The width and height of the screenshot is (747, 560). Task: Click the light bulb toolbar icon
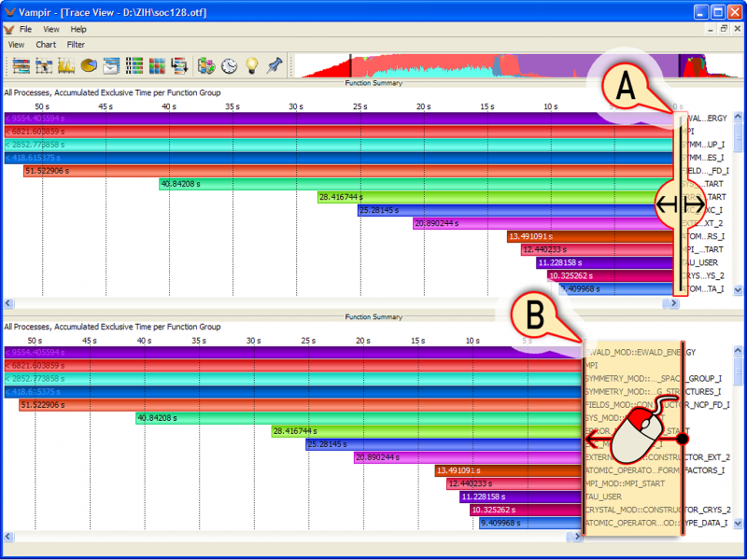(251, 65)
